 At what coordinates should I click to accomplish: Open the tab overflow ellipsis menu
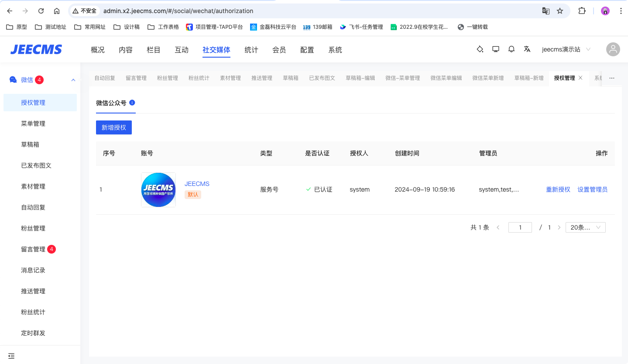612,78
